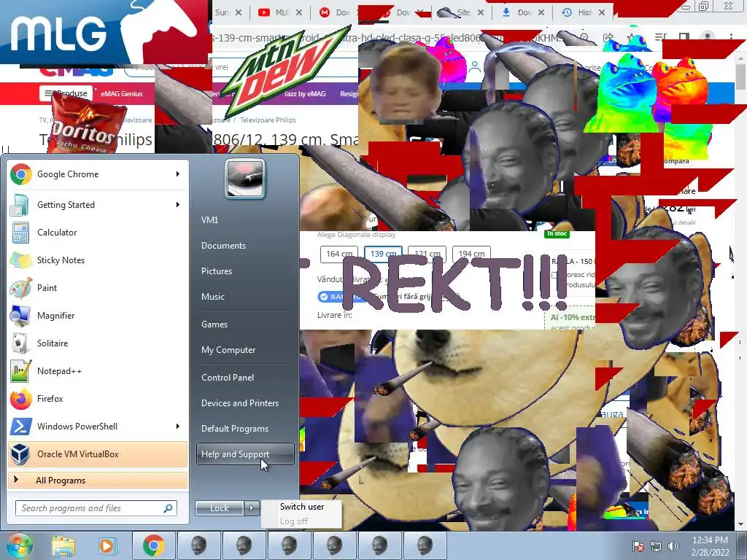Switch to Chrome taskbar button
The width and height of the screenshot is (747, 560).
point(153,545)
